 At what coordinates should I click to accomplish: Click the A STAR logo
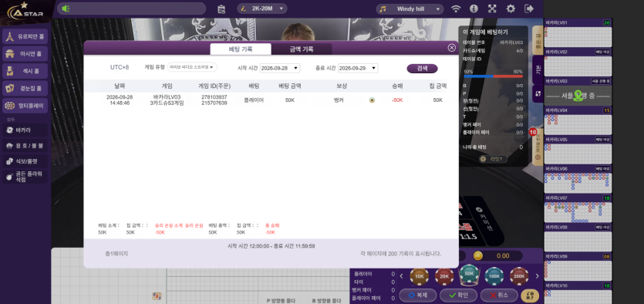[25, 11]
